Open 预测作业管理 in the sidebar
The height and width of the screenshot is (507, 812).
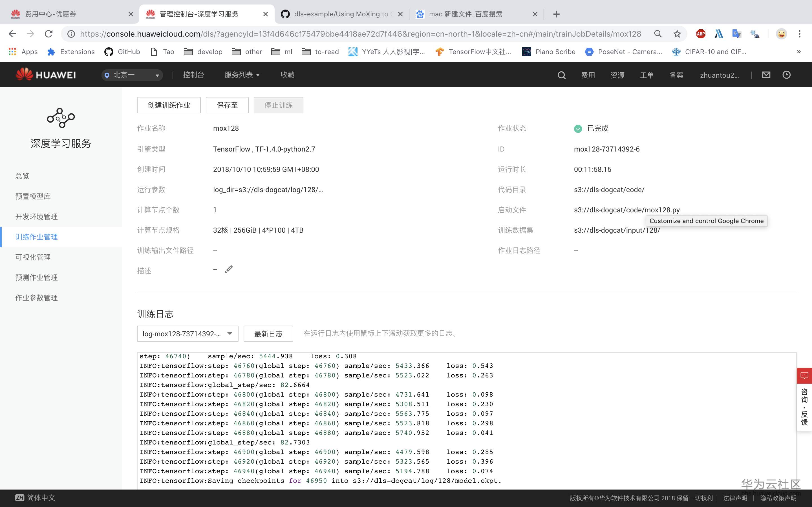tap(36, 277)
